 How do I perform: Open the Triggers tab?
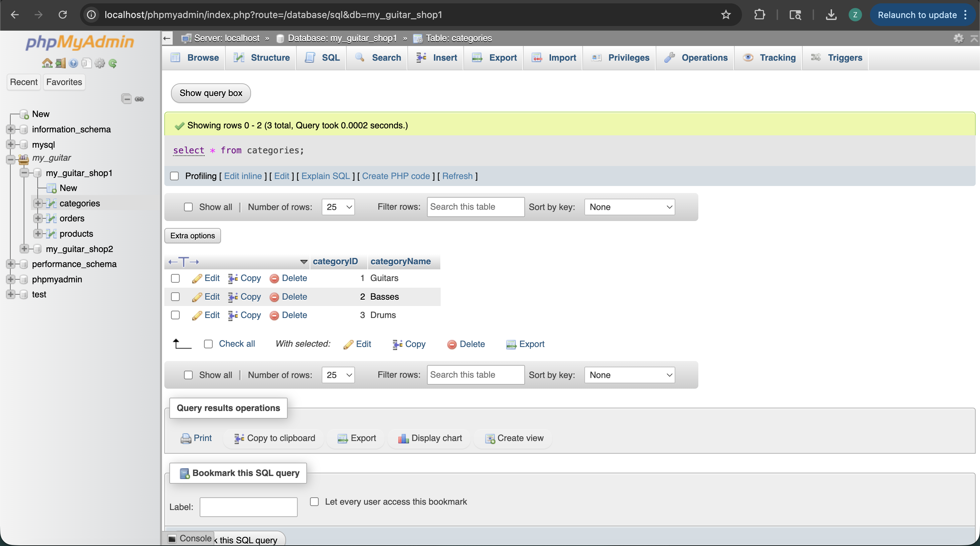836,57
